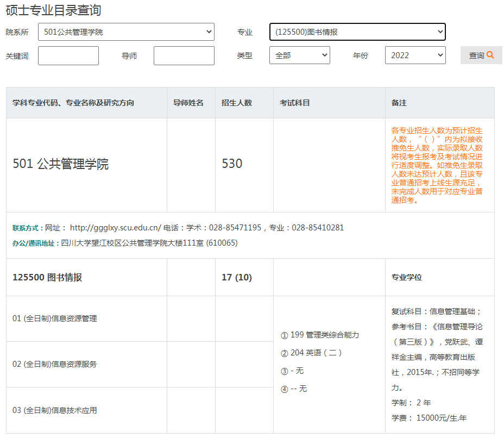Select the enrollment number 17 (10) cell
Viewport: 504px width, 444px height.
(x=237, y=277)
